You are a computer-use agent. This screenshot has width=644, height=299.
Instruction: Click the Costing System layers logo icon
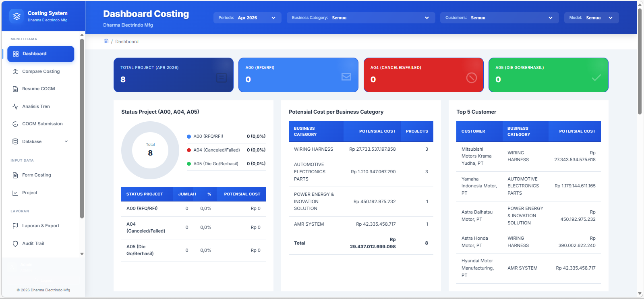click(17, 16)
